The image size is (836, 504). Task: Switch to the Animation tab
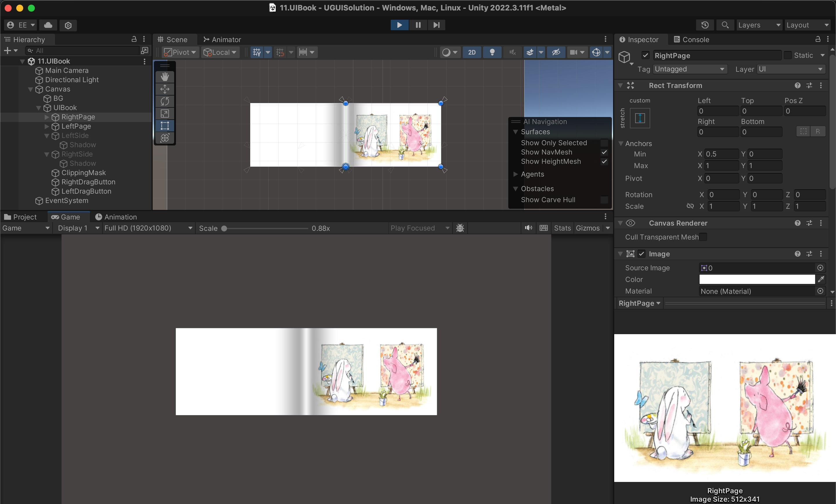click(x=116, y=217)
